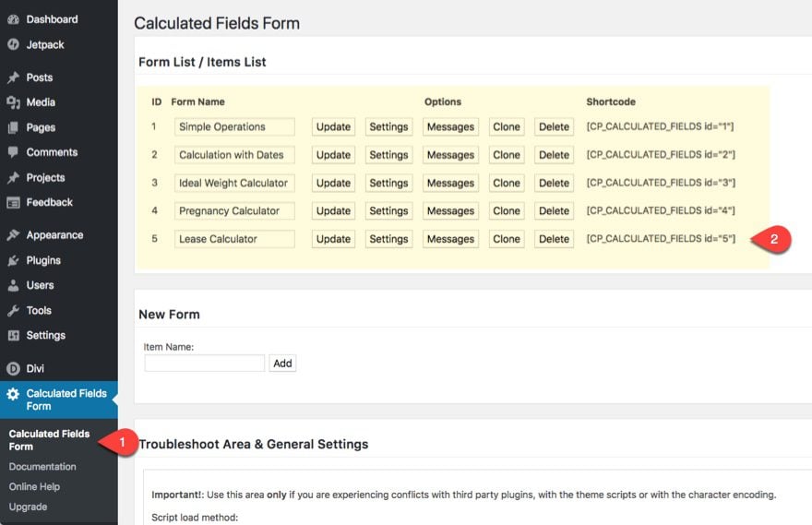The width and height of the screenshot is (812, 525).
Task: Click Update for Calculation with Dates
Action: (x=333, y=155)
